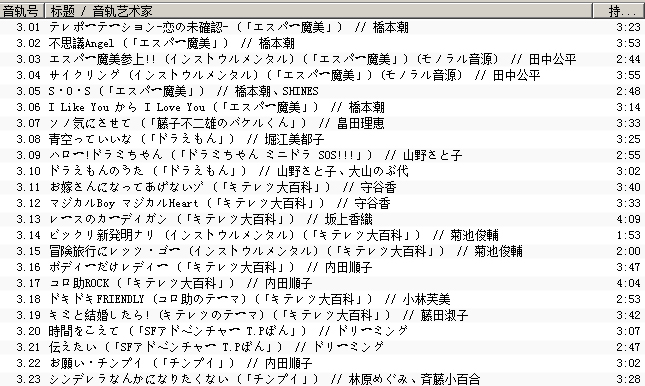Click the 3:23 duration of track 3.01
645x386 pixels.
(x=628, y=27)
